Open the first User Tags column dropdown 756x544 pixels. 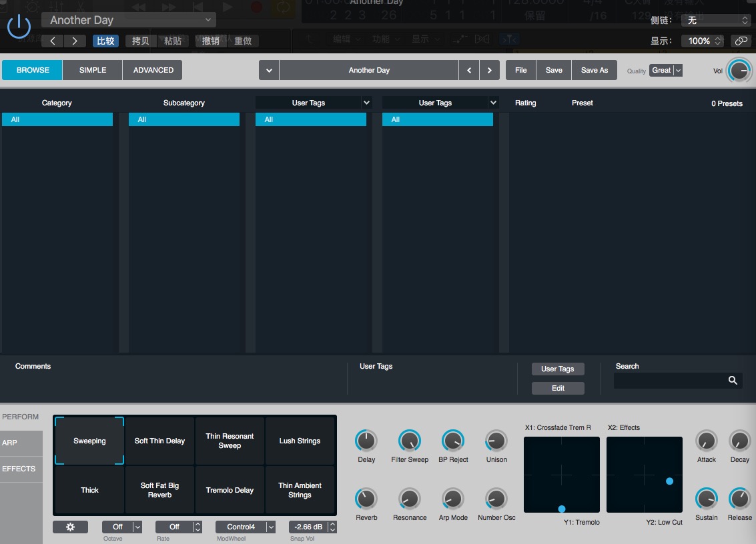tap(366, 103)
